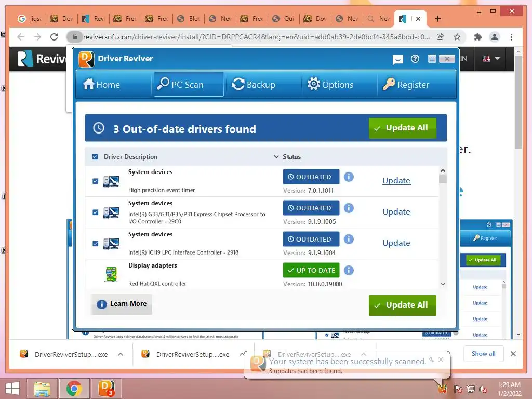Bookmark this page with the star icon
The width and height of the screenshot is (532, 399).
point(457,37)
